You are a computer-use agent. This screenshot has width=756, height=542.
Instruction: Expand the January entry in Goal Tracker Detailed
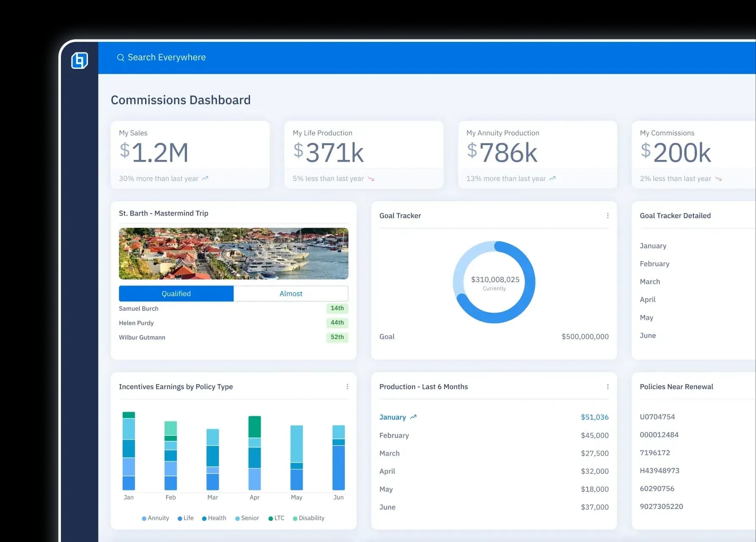point(653,245)
